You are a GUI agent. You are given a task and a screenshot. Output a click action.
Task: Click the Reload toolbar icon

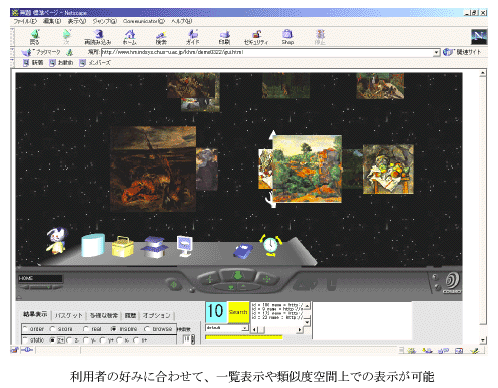(98, 37)
